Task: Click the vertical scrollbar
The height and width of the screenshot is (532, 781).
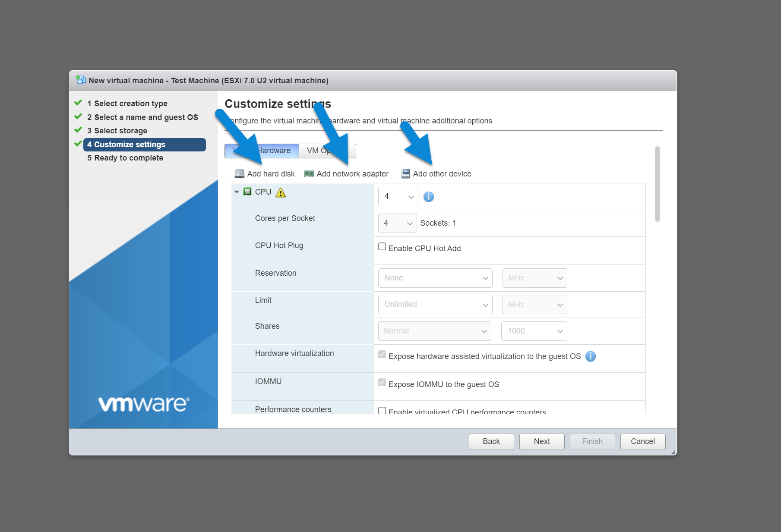Action: click(657, 186)
